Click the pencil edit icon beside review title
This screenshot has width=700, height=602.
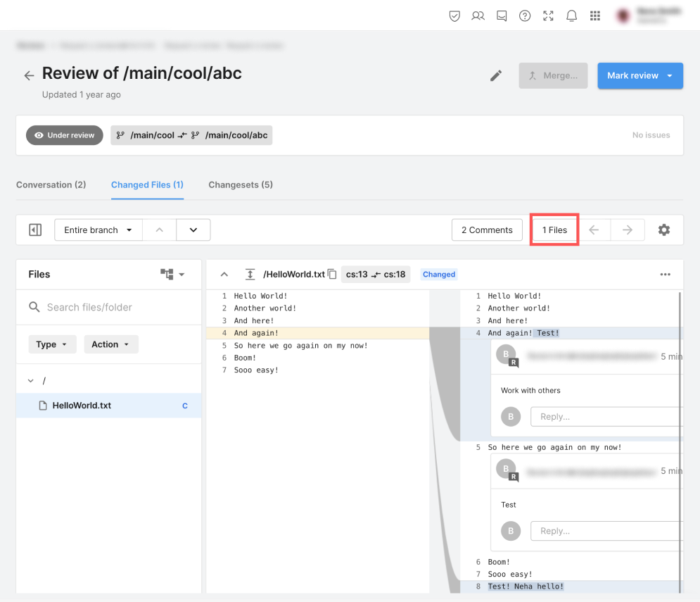[x=496, y=76]
